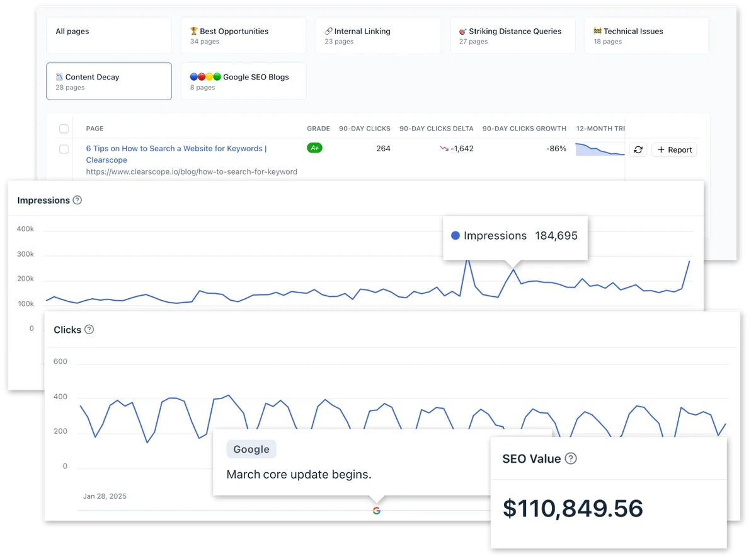This screenshot has height=558, width=756.
Task: Check the checkbox for the 6 Tips page row
Action: [64, 149]
